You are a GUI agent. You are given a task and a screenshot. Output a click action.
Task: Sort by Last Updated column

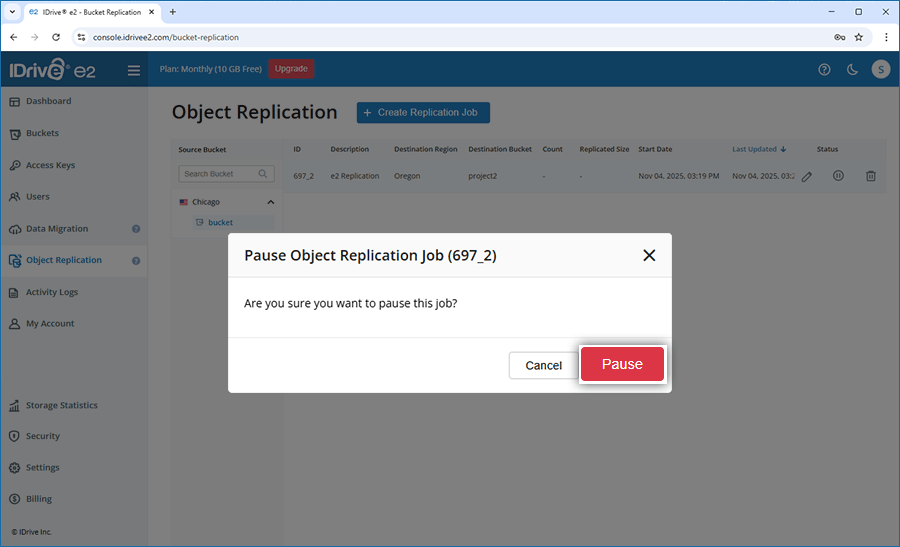point(759,149)
